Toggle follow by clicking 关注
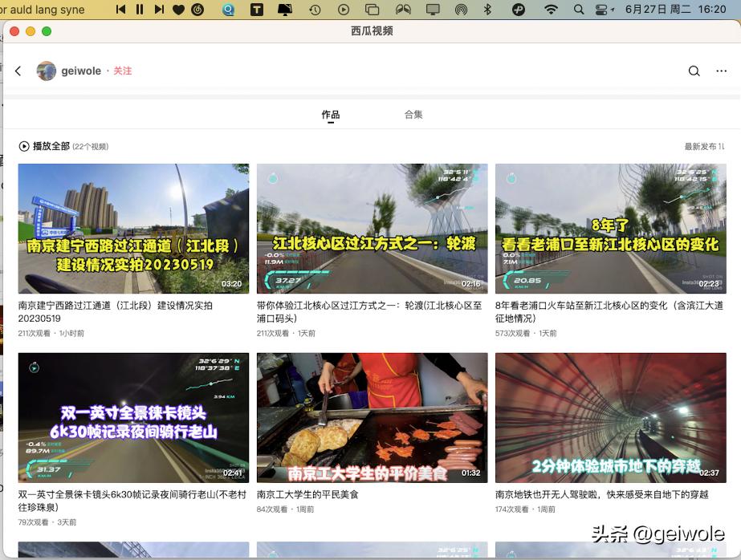 [122, 71]
